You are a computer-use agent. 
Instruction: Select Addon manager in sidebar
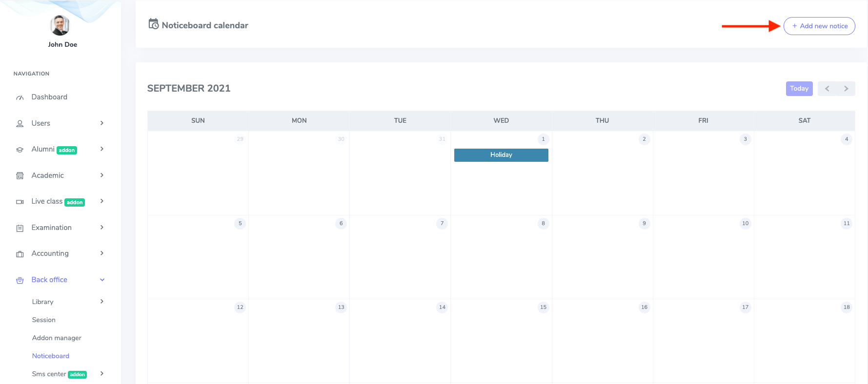(x=57, y=338)
